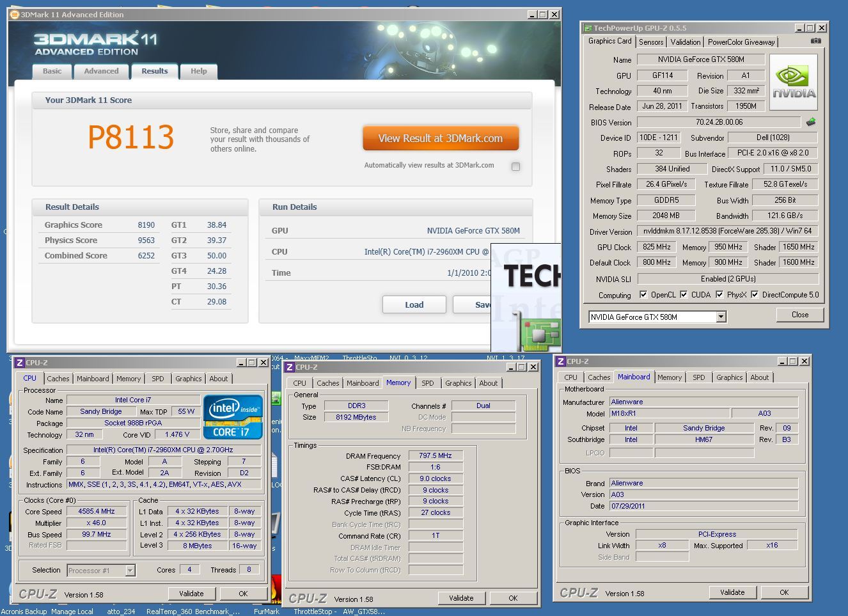Click the Load button in Run Details

click(x=414, y=304)
